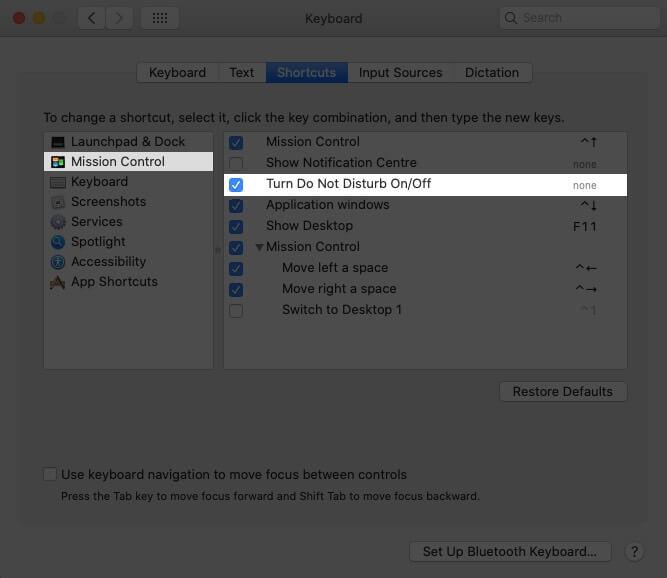The image size is (667, 578).
Task: Open the help question mark button
Action: (634, 551)
